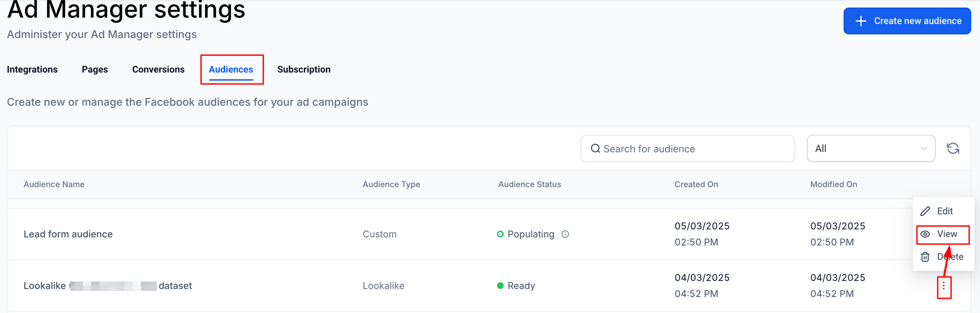The height and width of the screenshot is (313, 980).
Task: Choose Edit from the context menu
Action: pyautogui.click(x=942, y=211)
